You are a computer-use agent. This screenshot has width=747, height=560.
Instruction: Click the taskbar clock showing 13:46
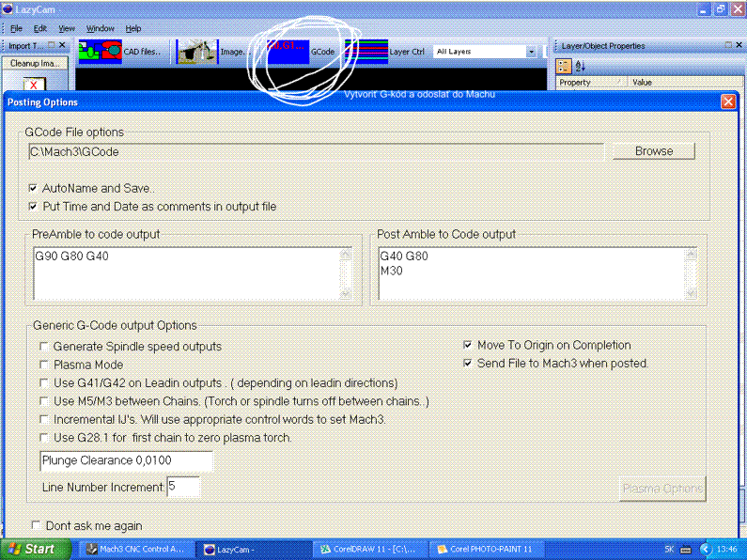pos(727,549)
